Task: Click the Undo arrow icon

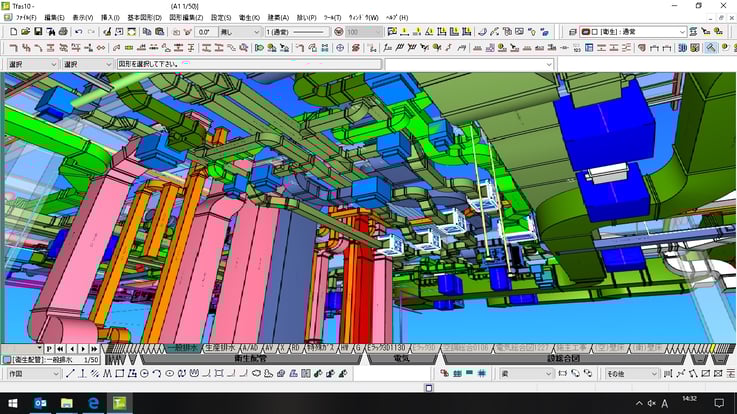Action: tap(79, 32)
